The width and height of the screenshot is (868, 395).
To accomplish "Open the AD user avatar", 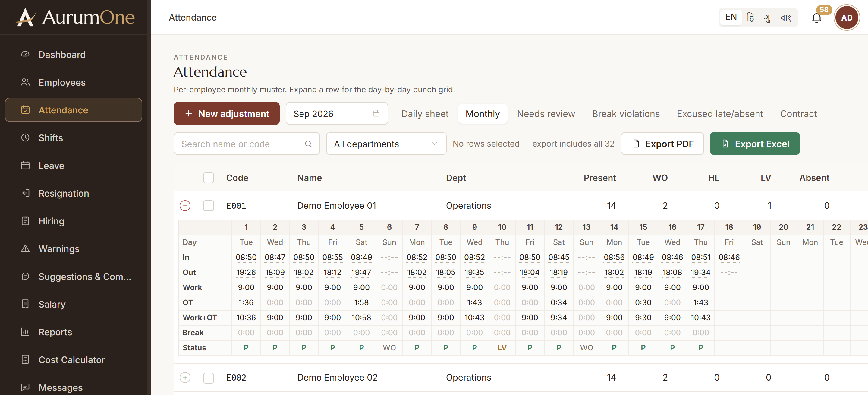I will click(x=846, y=17).
